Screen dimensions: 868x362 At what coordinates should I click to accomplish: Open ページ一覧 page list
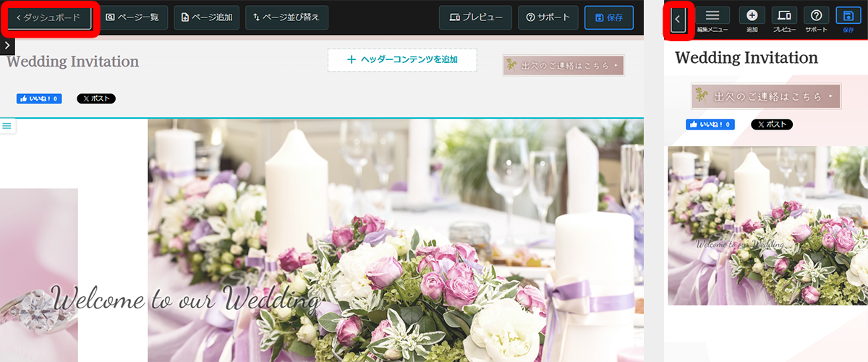point(134,17)
